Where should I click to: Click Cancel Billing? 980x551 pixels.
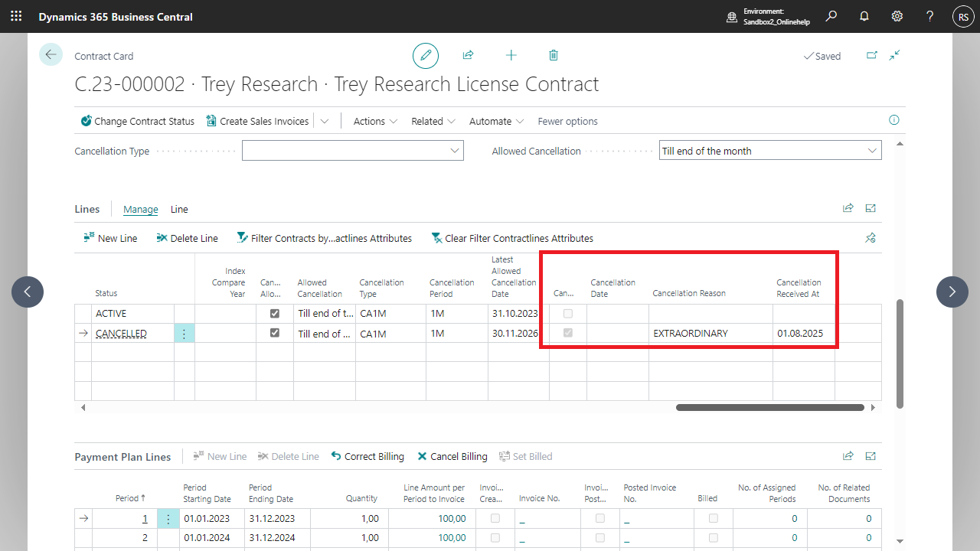click(452, 456)
